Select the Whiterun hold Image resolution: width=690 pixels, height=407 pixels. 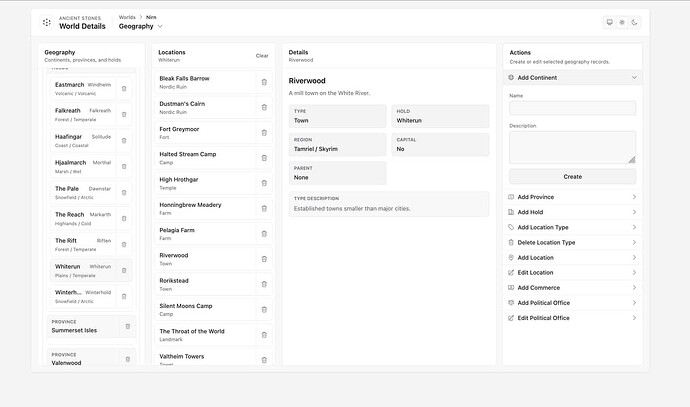point(83,270)
